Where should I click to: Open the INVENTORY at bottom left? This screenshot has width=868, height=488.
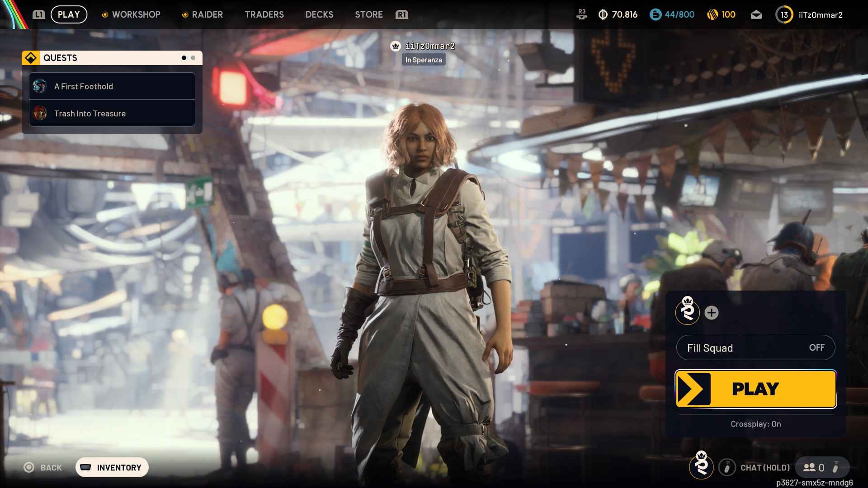112,467
